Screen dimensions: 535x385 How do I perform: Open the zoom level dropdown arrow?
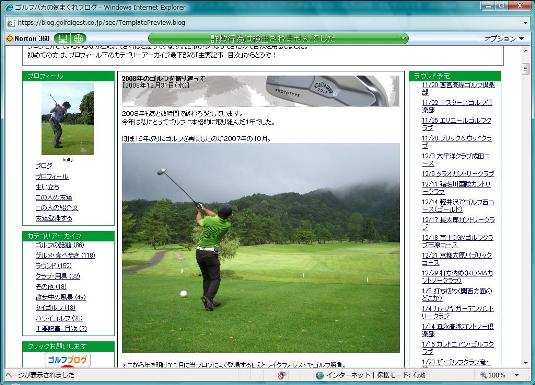point(517,375)
